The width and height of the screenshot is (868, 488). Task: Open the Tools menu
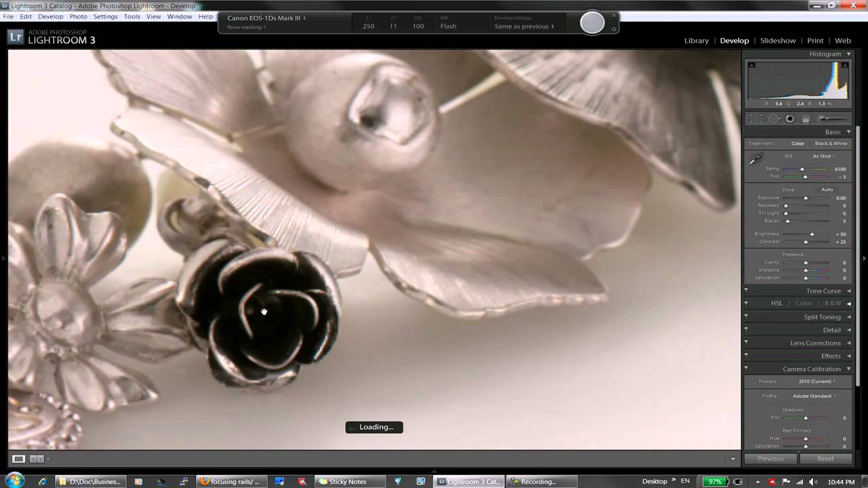pyautogui.click(x=132, y=16)
